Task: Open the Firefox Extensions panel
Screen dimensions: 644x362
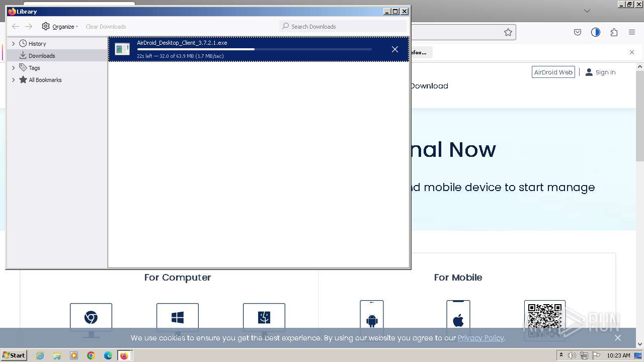Action: click(614, 32)
